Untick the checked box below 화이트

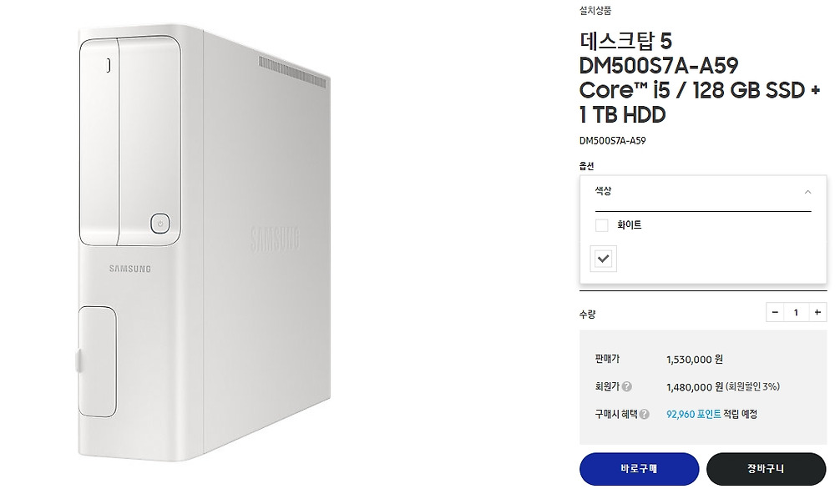(x=604, y=259)
